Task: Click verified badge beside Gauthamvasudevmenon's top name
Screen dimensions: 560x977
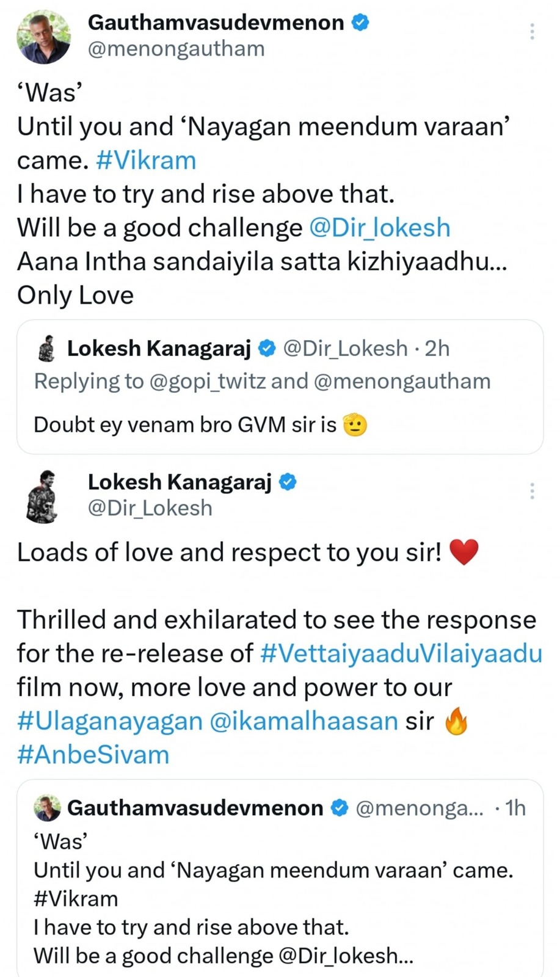Action: click(x=361, y=23)
